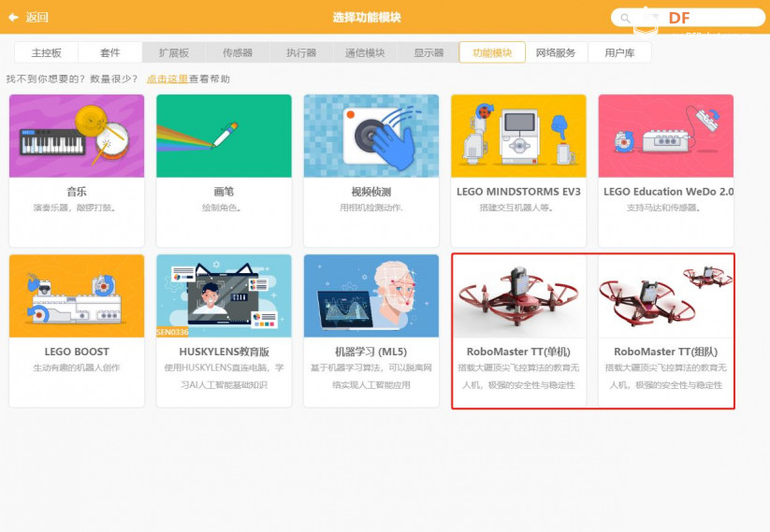This screenshot has width=770, height=532.
Task: Click the LEGO Education WeDo 2.0 title
Action: [x=668, y=192]
